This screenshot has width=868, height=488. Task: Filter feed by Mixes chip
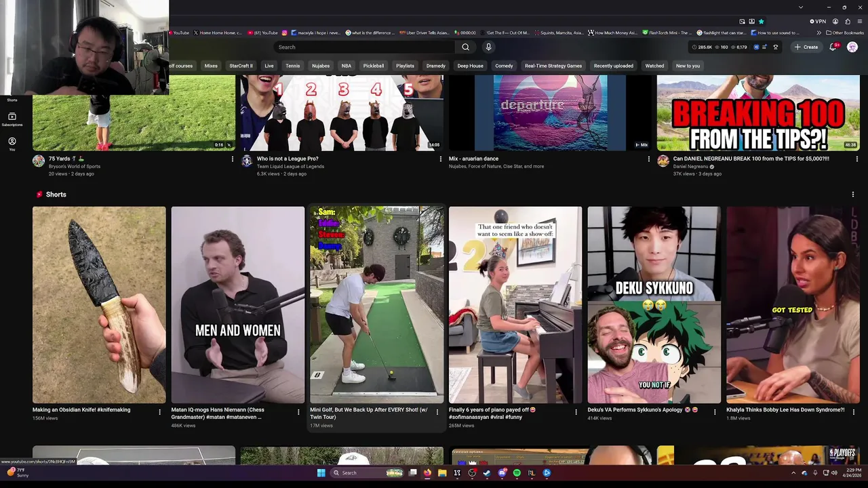click(211, 66)
